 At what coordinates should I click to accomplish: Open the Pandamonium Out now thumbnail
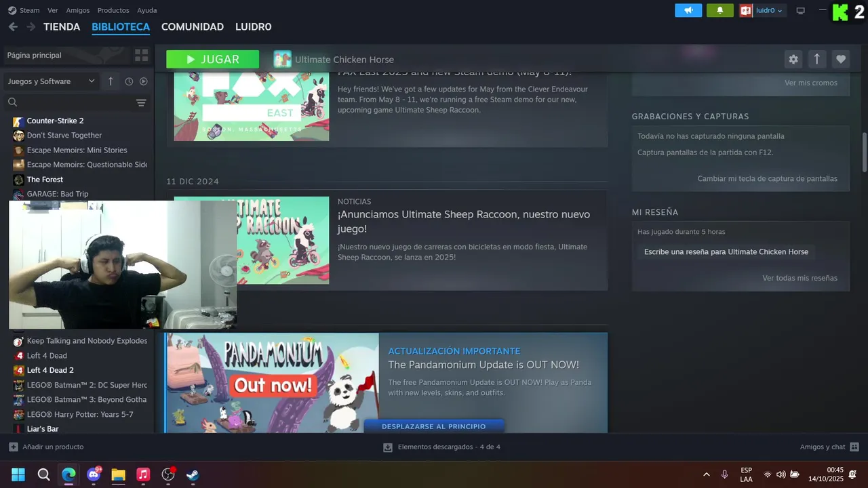tap(272, 383)
